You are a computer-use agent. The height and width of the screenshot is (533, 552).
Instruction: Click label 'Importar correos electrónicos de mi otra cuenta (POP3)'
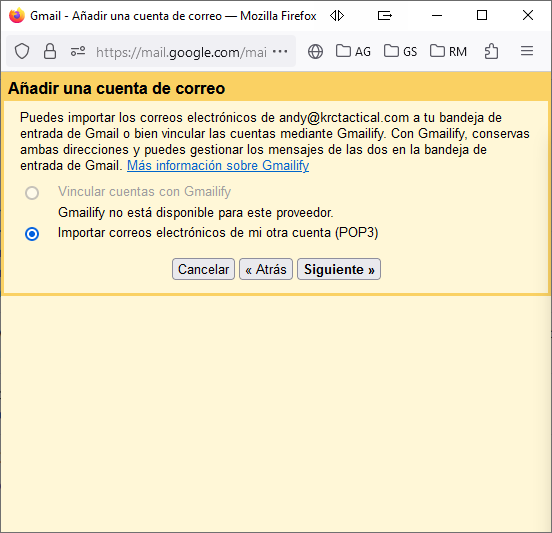coord(218,233)
